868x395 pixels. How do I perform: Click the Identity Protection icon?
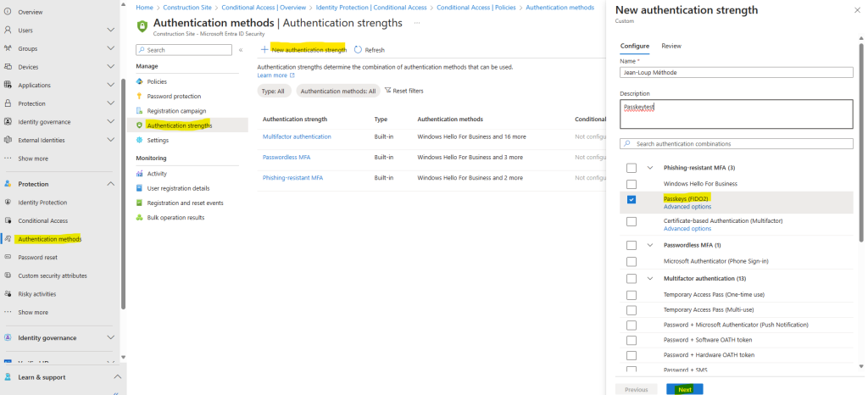[x=8, y=203]
